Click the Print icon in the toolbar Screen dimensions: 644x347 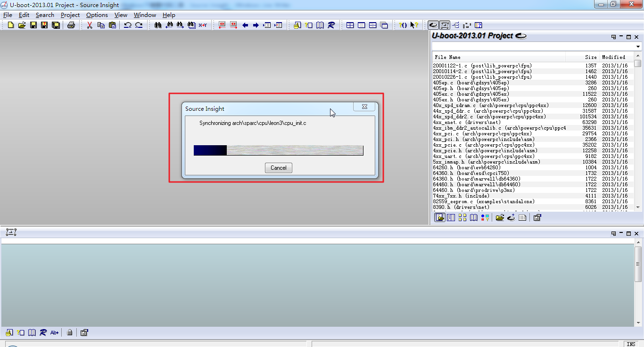(x=71, y=25)
